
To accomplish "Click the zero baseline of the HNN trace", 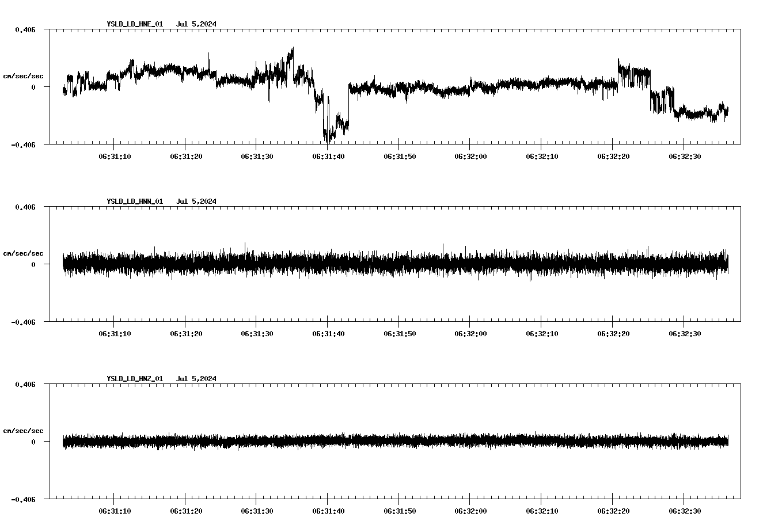I will (392, 265).
